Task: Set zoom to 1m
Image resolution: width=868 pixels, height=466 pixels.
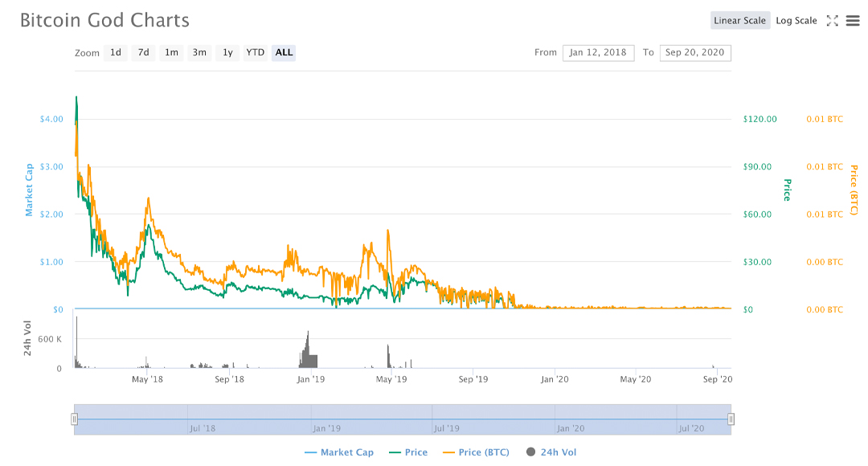Action: [172, 52]
